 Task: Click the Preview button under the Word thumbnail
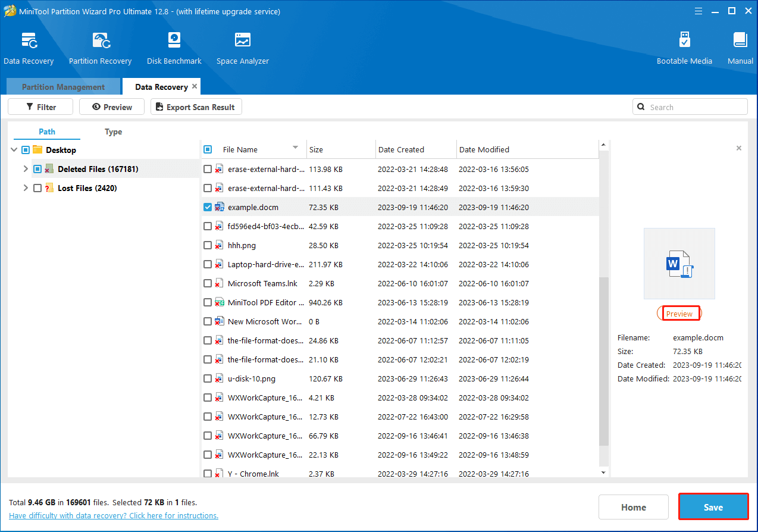(x=679, y=314)
